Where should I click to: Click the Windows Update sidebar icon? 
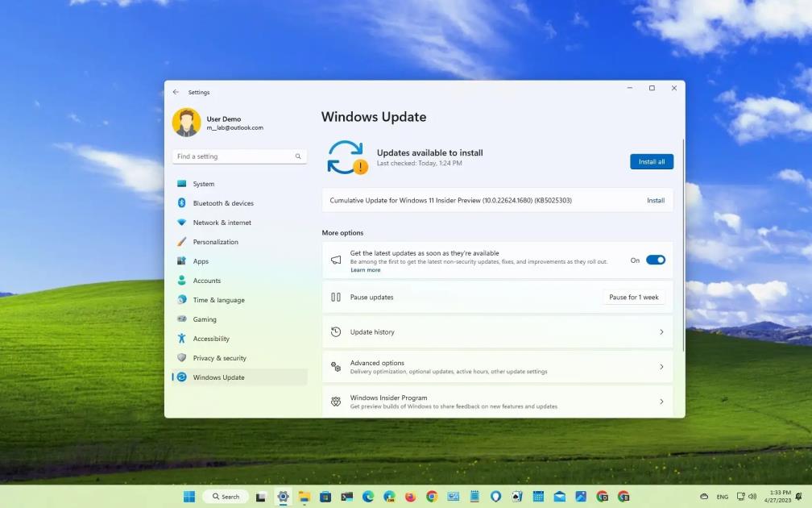point(182,377)
